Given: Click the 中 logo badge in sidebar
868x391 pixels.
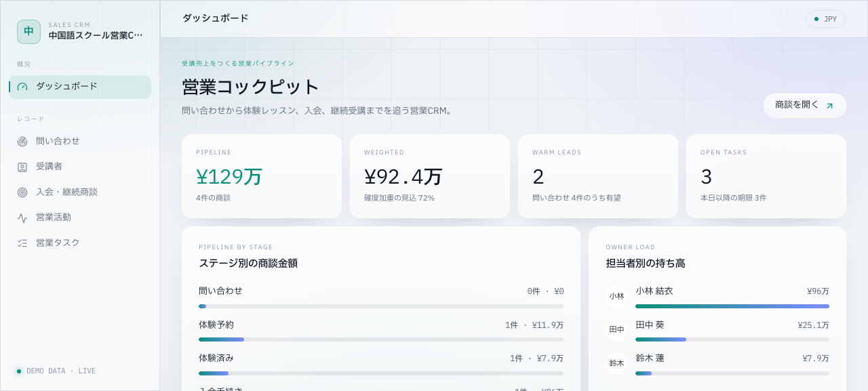Looking at the screenshot, I should click(28, 31).
